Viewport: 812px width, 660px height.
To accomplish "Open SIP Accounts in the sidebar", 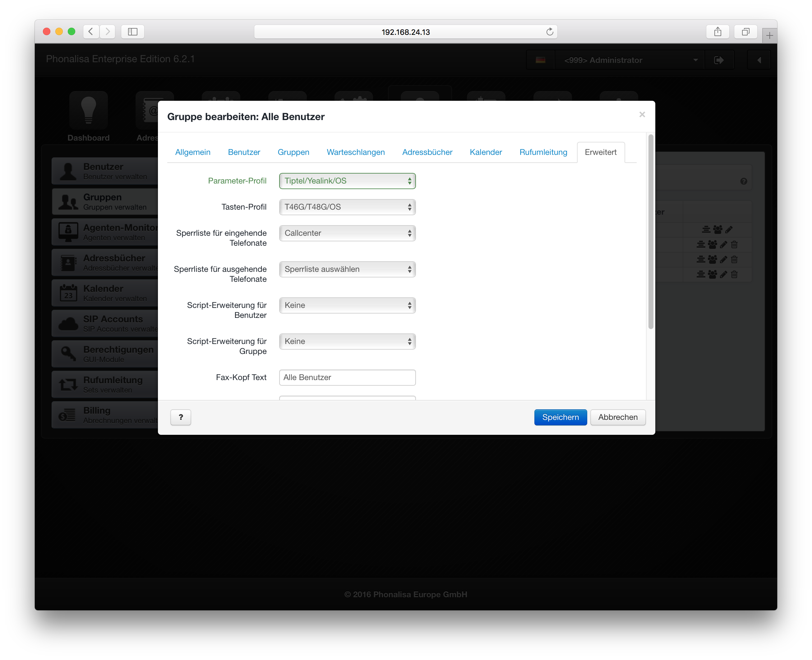I will click(x=105, y=323).
